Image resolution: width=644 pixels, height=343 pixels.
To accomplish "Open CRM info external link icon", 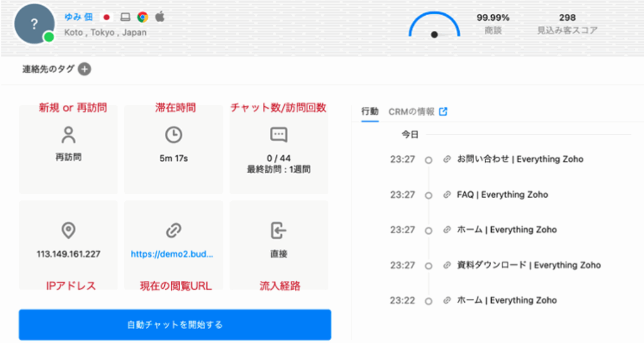I will tap(443, 112).
